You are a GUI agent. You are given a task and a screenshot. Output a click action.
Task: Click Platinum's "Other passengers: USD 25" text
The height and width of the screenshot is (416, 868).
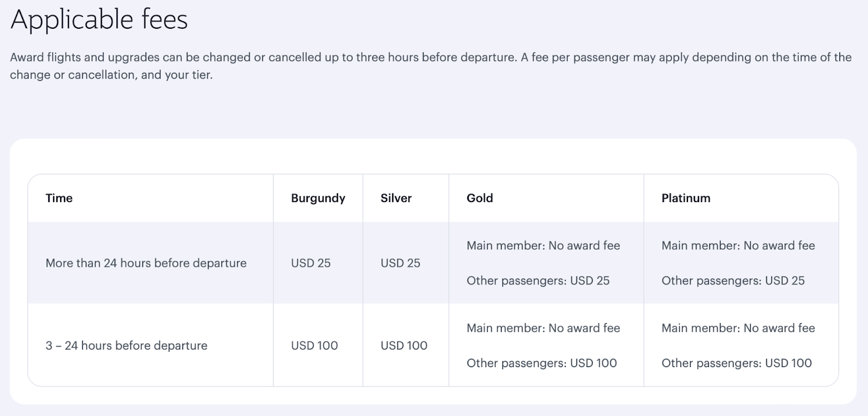pos(733,281)
